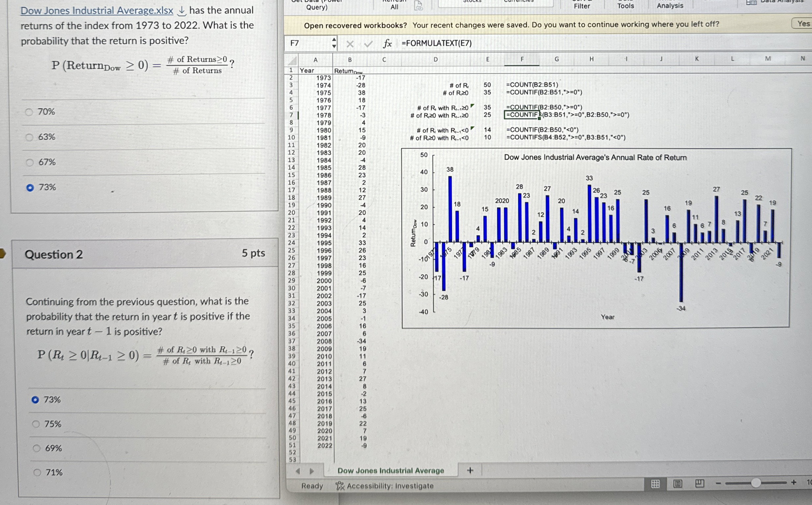Screen dimensions: 812x505
Task: Click the confirm checkmark in formula bar
Action: (x=368, y=44)
